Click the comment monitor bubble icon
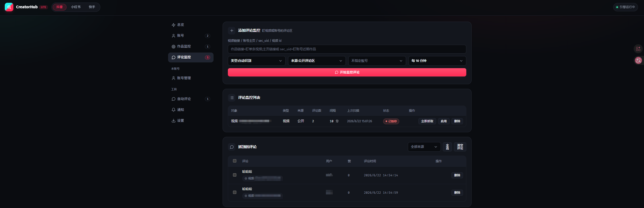The image size is (644, 208). tap(173, 57)
